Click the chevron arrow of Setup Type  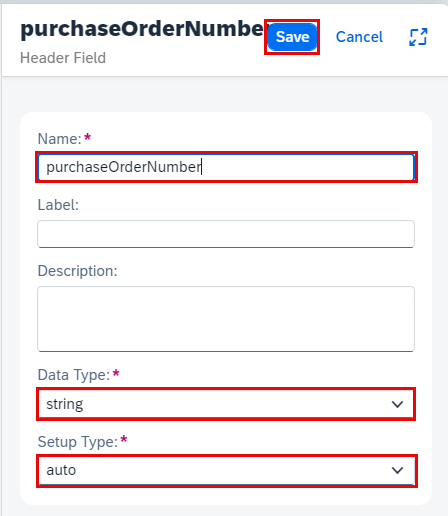pyautogui.click(x=397, y=470)
